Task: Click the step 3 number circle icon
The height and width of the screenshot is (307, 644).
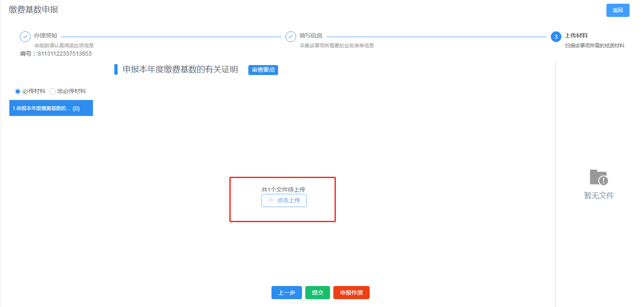Action: [556, 37]
